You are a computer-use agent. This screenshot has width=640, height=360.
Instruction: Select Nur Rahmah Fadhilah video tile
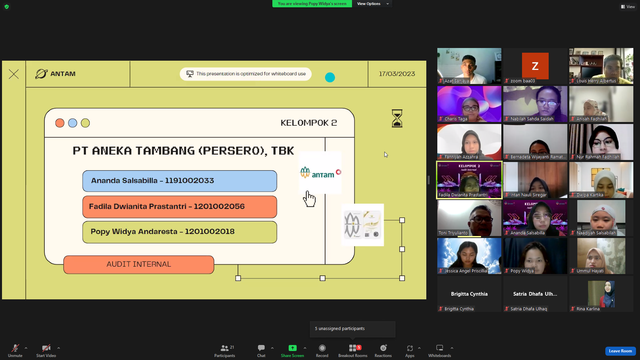[601, 142]
